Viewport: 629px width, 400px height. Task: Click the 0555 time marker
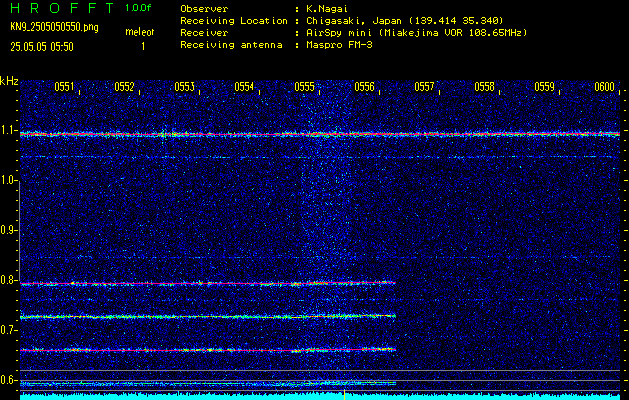[304, 87]
